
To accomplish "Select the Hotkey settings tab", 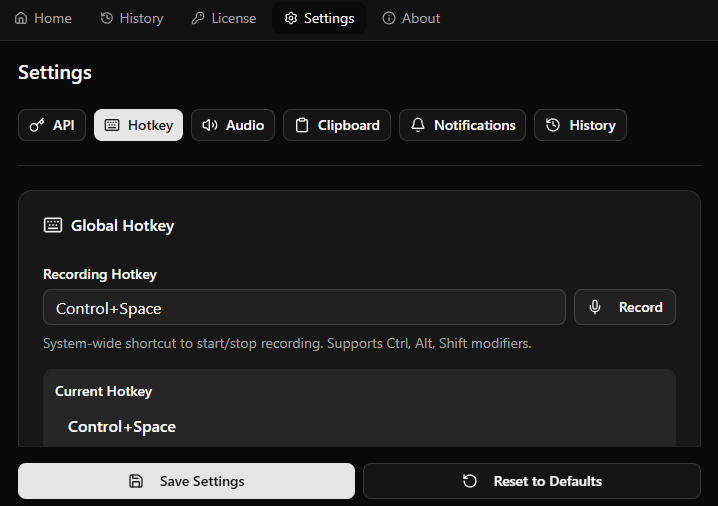I will (x=138, y=125).
